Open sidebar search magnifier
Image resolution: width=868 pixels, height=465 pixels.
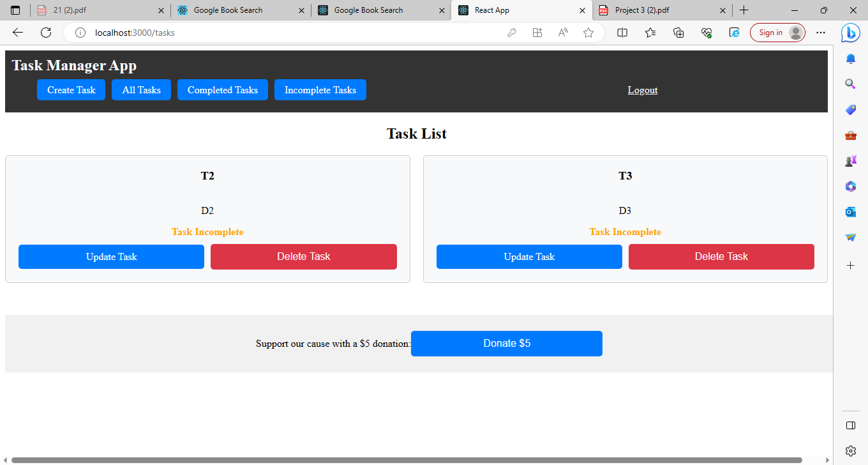[850, 84]
